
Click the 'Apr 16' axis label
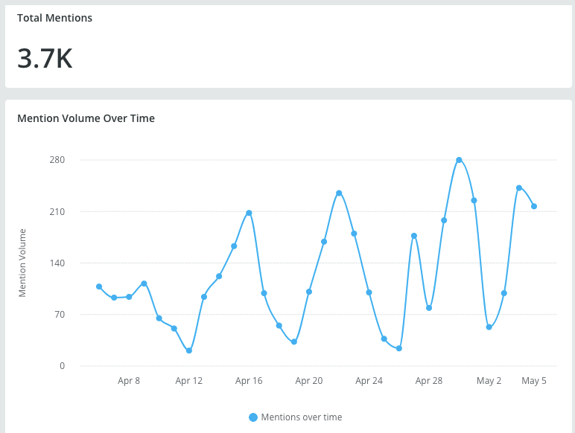point(249,381)
